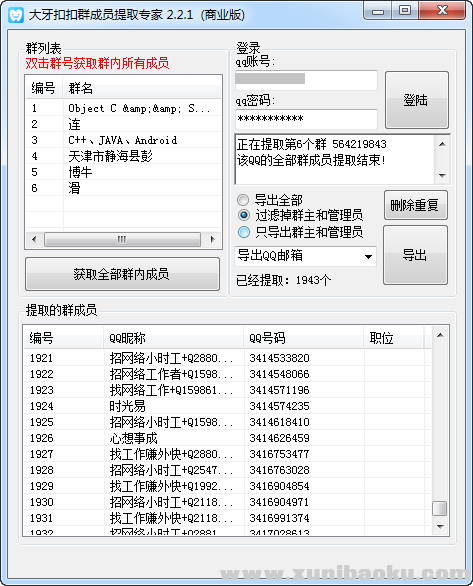This screenshot has width=473, height=586.
Task: Select the 导出全部 radio option
Action: (243, 200)
